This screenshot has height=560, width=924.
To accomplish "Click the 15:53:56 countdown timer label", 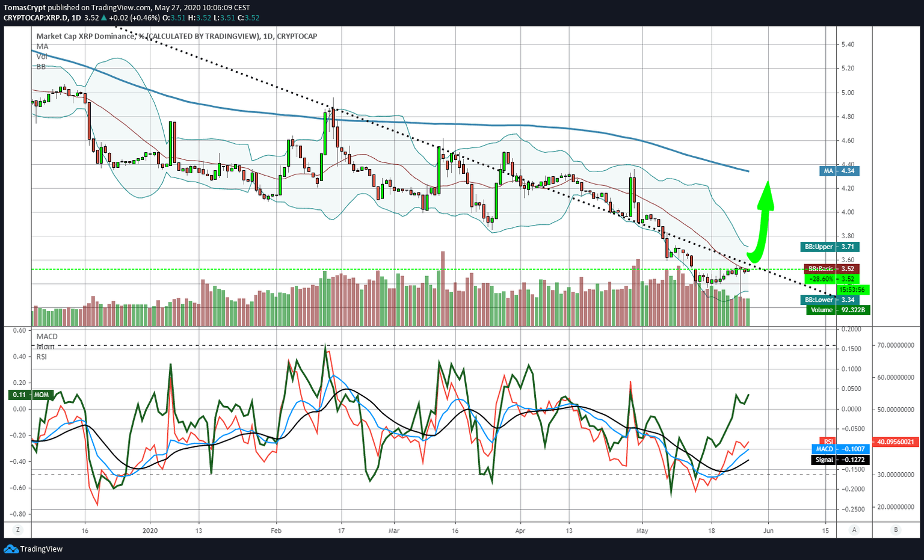I will click(852, 290).
